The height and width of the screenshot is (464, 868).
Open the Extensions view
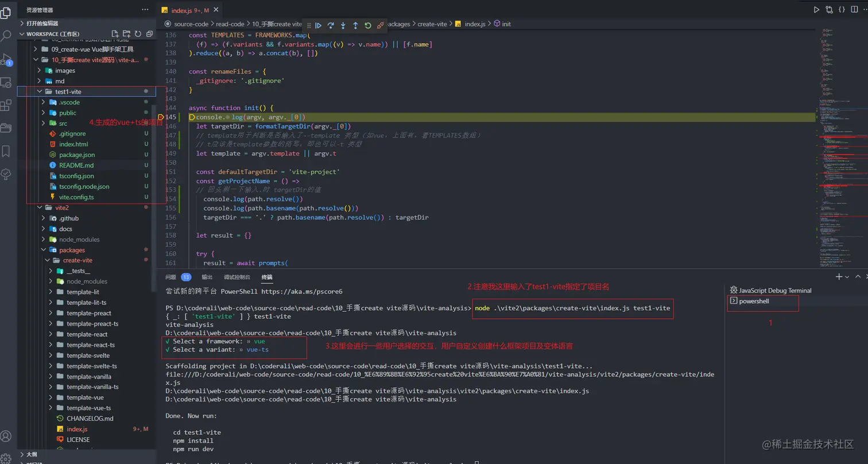point(6,106)
